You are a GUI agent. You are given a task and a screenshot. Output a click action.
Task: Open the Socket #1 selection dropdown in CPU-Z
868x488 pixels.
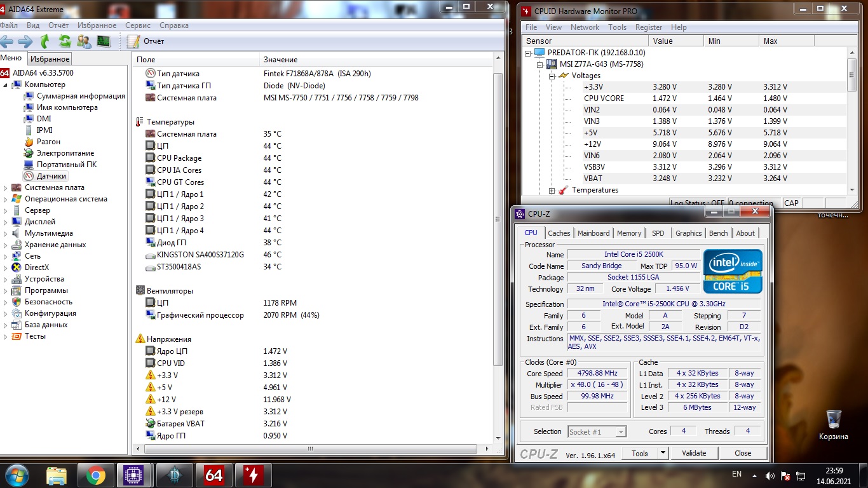[x=596, y=431]
